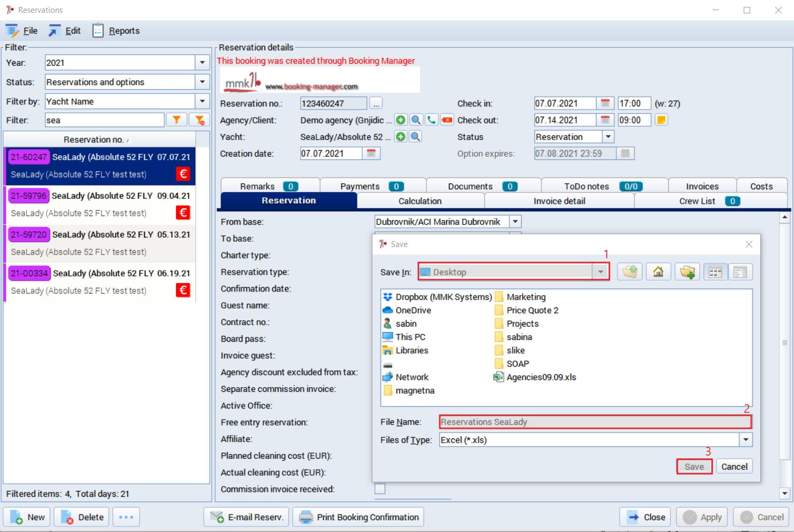Open option expires calendar icon
Image resolution: width=794 pixels, height=532 pixels.
625,153
